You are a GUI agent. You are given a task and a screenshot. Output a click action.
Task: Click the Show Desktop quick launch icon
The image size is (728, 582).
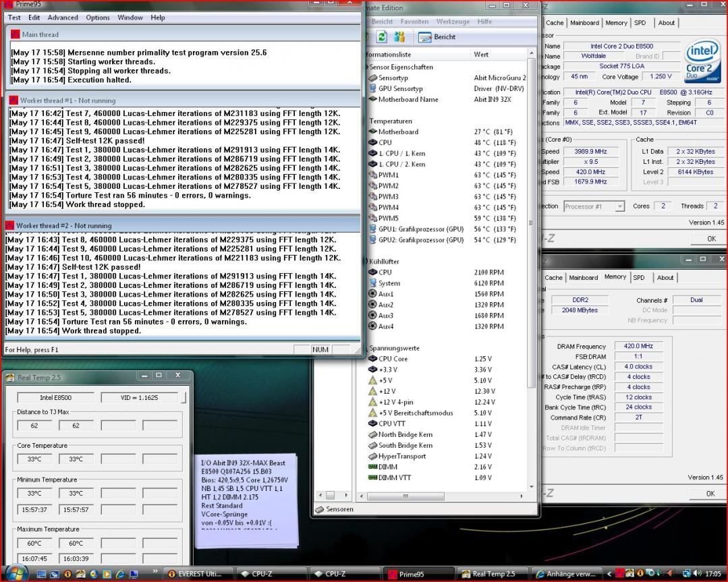point(41,574)
